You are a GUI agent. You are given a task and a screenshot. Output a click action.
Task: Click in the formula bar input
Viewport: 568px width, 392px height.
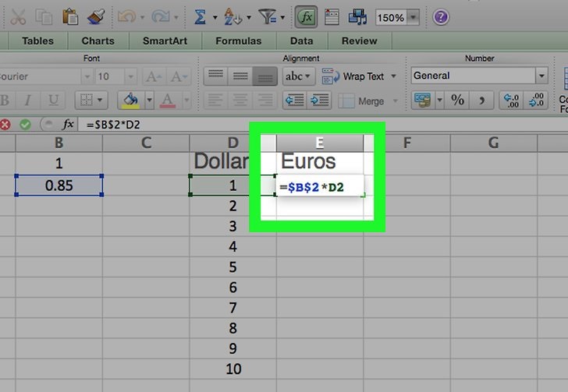pyautogui.click(x=322, y=125)
